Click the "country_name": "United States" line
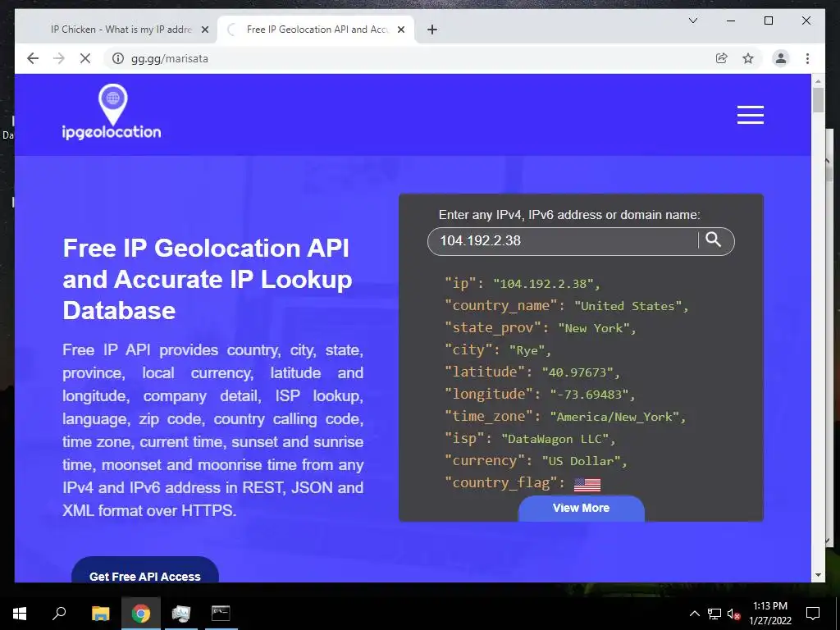The image size is (840, 630). pos(566,306)
